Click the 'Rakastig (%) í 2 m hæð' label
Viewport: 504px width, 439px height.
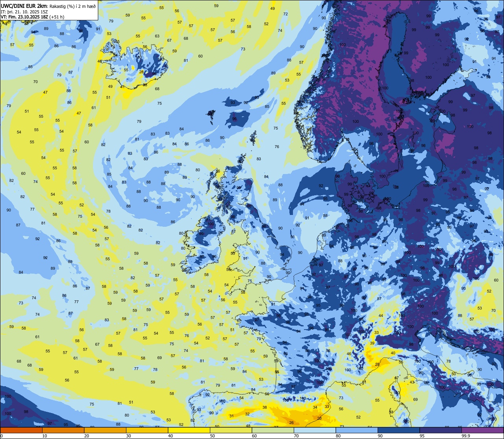tap(72, 6)
